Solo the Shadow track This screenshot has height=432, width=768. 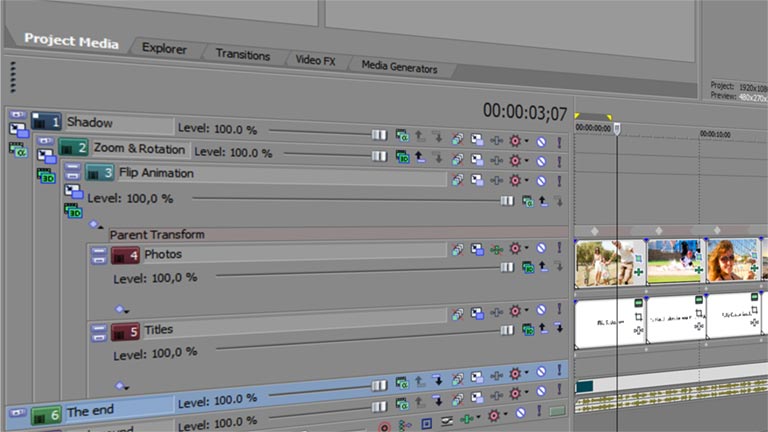pyautogui.click(x=559, y=143)
